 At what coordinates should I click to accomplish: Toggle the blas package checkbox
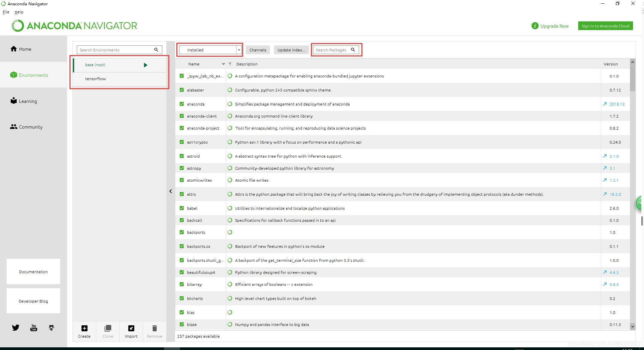[x=182, y=313]
